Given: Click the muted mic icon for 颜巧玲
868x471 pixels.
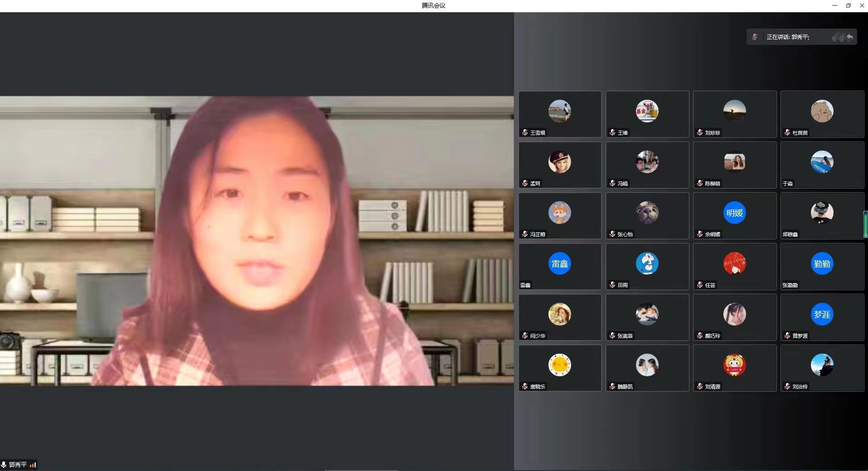Looking at the screenshot, I should (700, 335).
